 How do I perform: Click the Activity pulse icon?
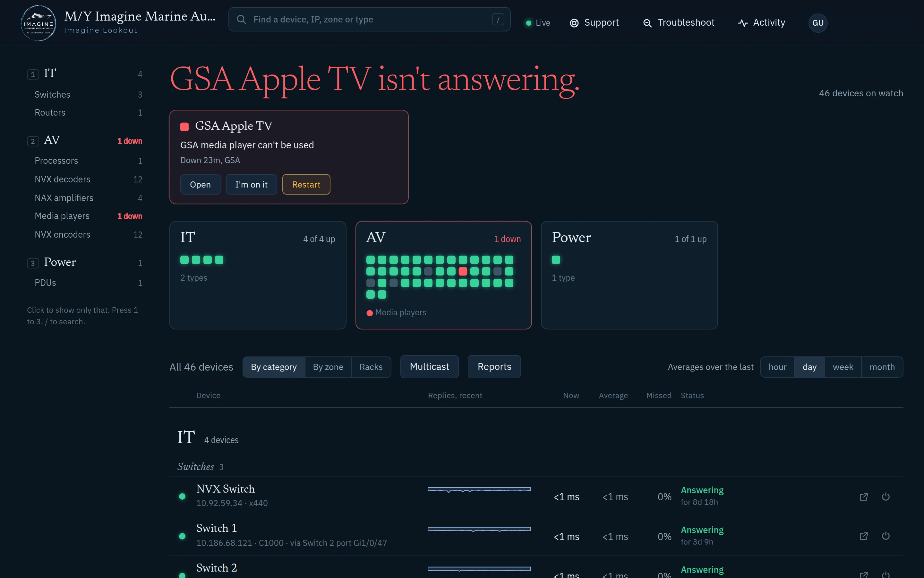(x=743, y=23)
